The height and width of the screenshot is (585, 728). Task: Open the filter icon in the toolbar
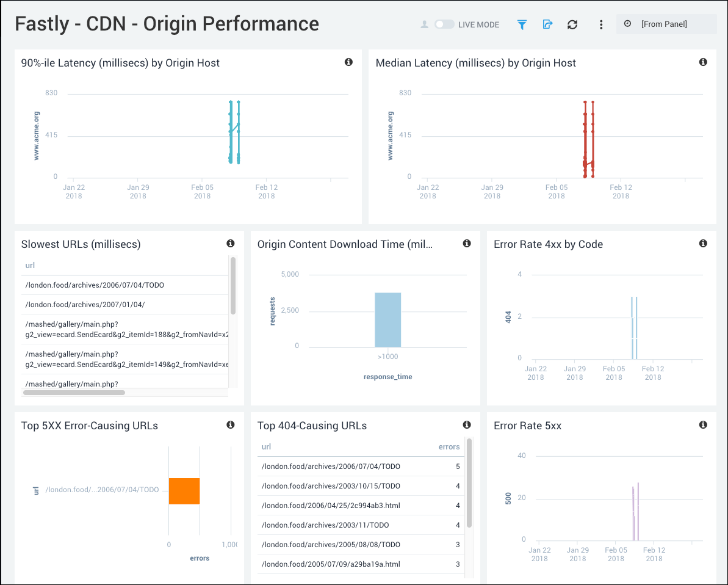point(522,24)
